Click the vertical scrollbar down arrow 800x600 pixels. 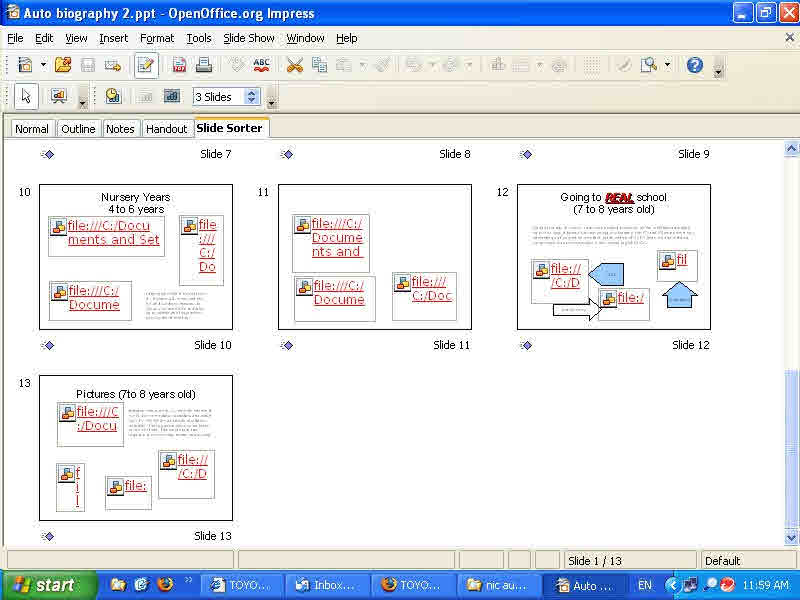click(791, 538)
